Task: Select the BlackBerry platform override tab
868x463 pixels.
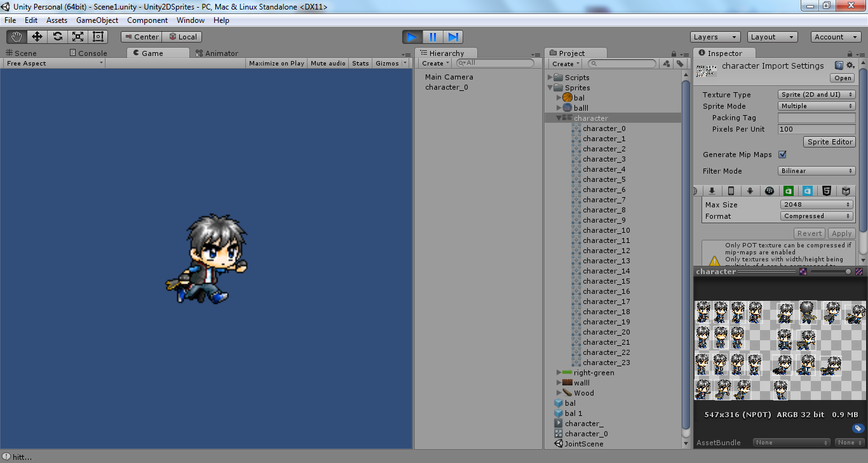Action: click(770, 191)
